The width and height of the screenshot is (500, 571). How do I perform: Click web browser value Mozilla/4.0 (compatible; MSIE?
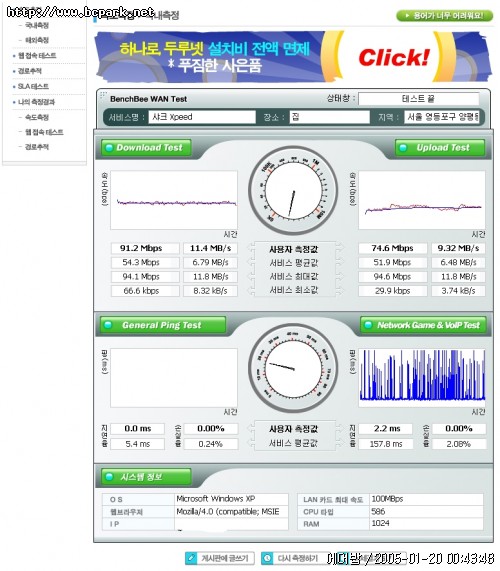point(232,512)
